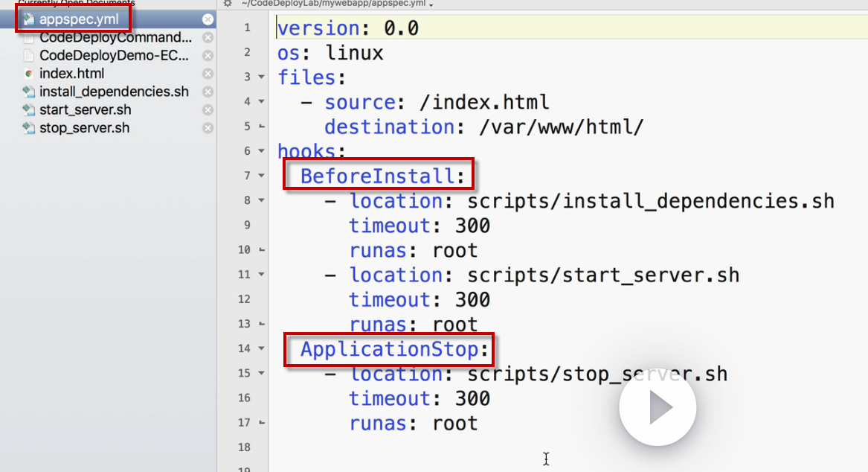Screen dimensions: 868x472
Task: Click the stop_server.sh script icon
Action: 28,128
